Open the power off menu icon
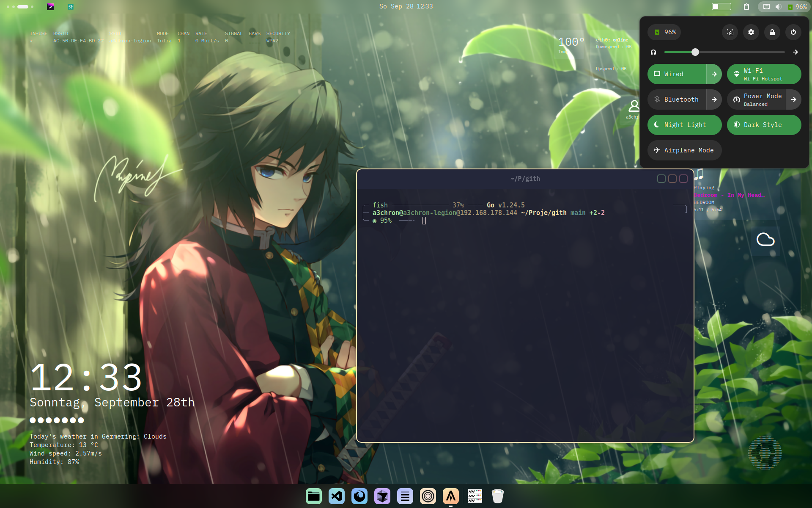This screenshot has width=812, height=508. 793,32
